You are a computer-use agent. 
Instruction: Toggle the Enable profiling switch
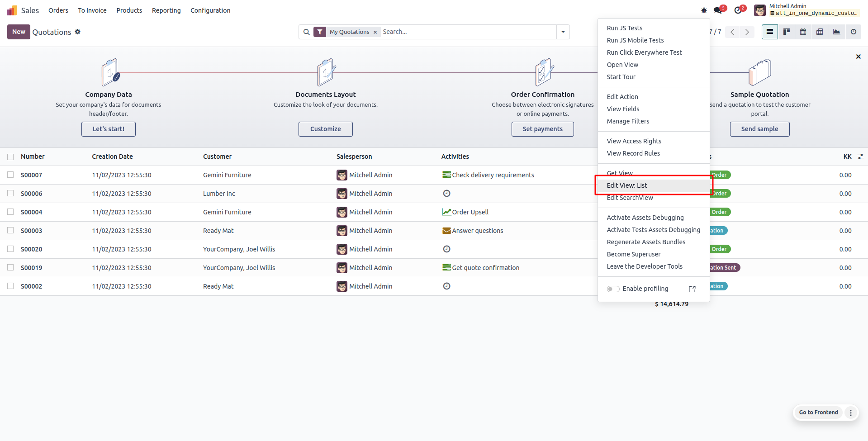[x=613, y=289]
